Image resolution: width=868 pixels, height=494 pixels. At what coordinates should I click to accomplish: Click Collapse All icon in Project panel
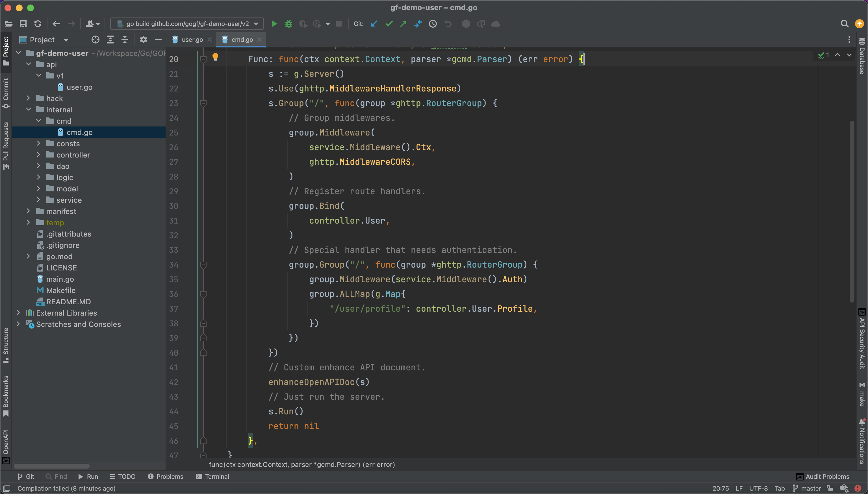click(x=125, y=40)
